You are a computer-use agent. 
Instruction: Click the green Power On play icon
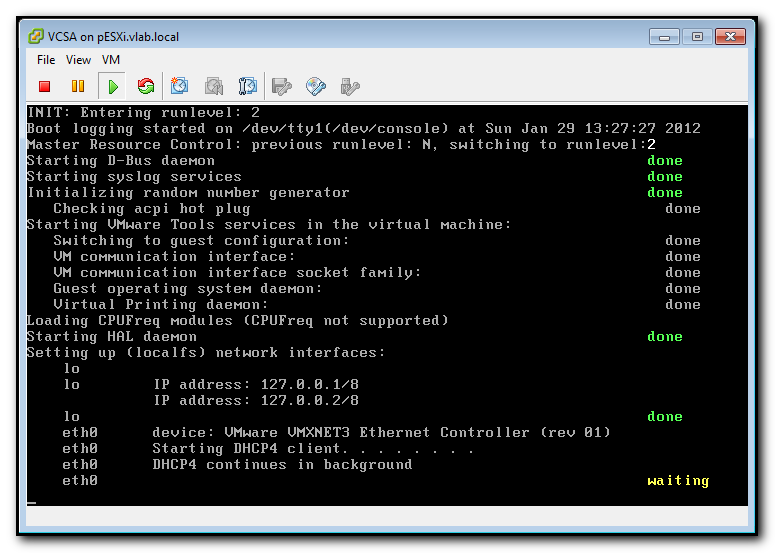pos(113,87)
